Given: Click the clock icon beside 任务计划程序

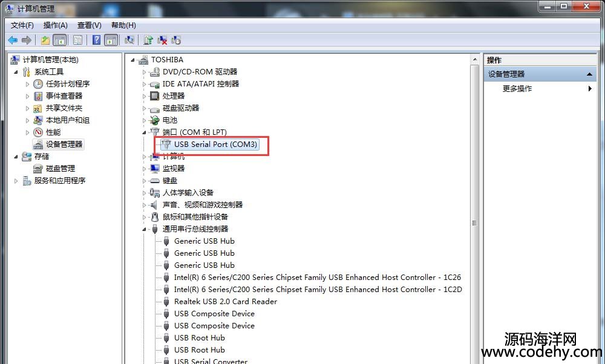Looking at the screenshot, I should [38, 83].
